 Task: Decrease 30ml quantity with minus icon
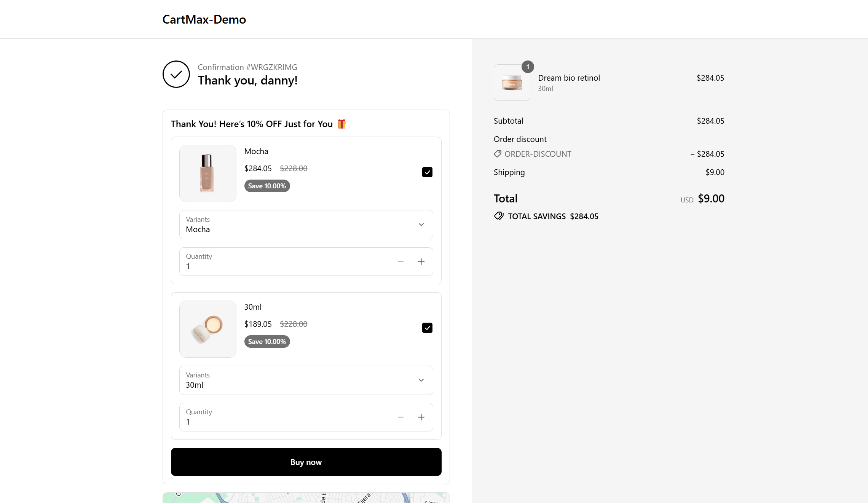pos(400,417)
